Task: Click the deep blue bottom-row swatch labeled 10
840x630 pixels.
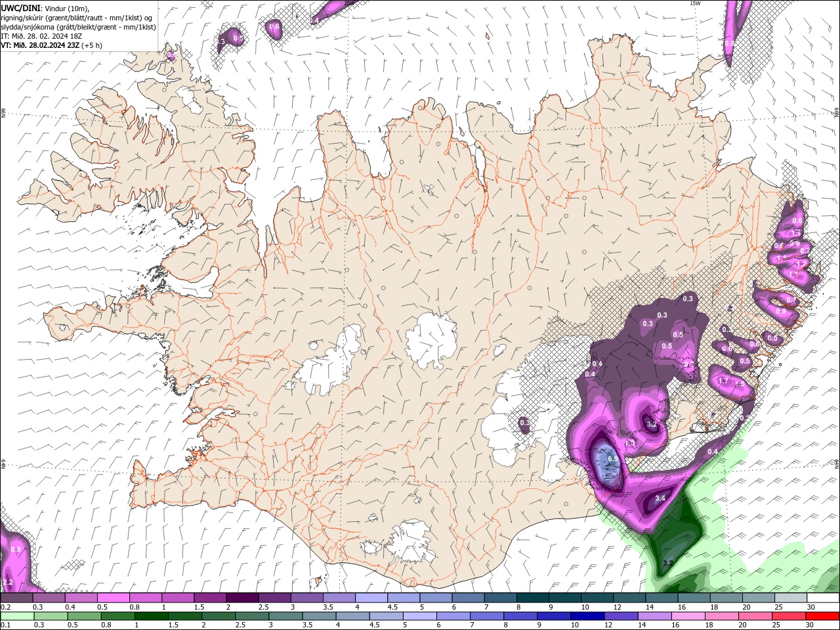Action: click(587, 616)
